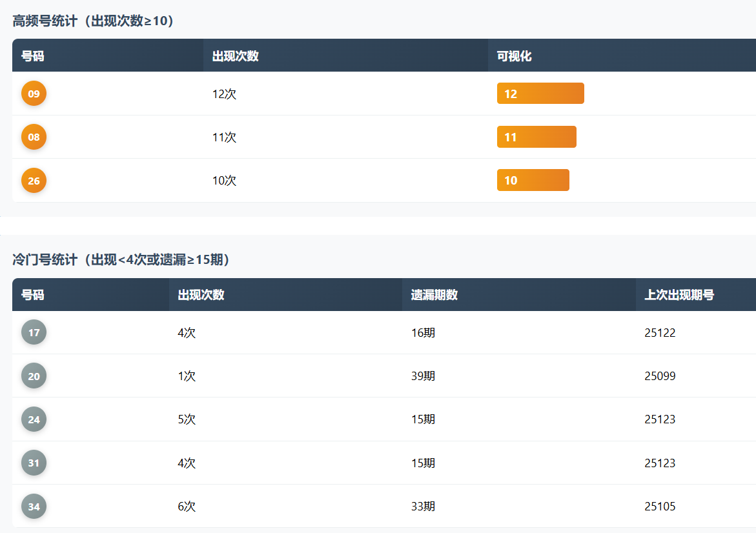This screenshot has width=756, height=533.
Task: Click the orange number 08 ball
Action: point(34,137)
